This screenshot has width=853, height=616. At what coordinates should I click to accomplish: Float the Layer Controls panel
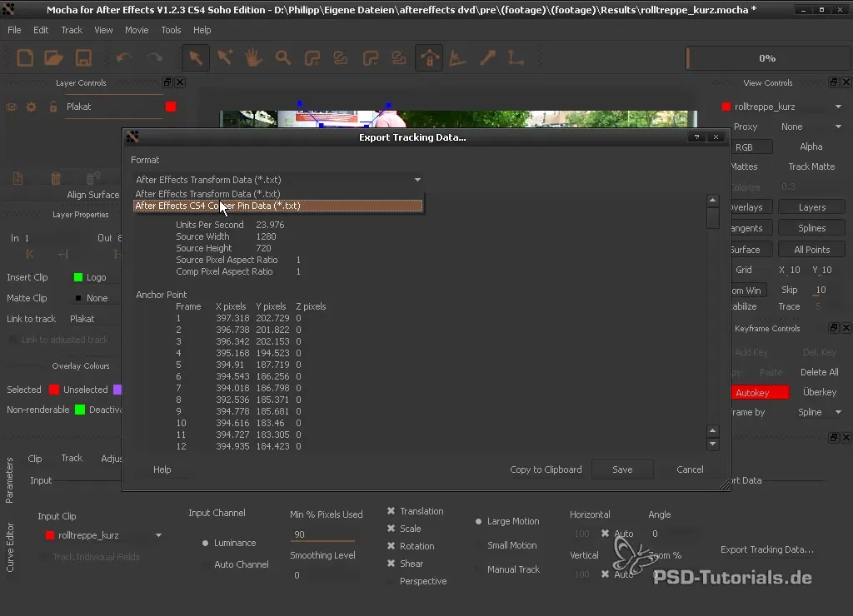click(x=167, y=82)
